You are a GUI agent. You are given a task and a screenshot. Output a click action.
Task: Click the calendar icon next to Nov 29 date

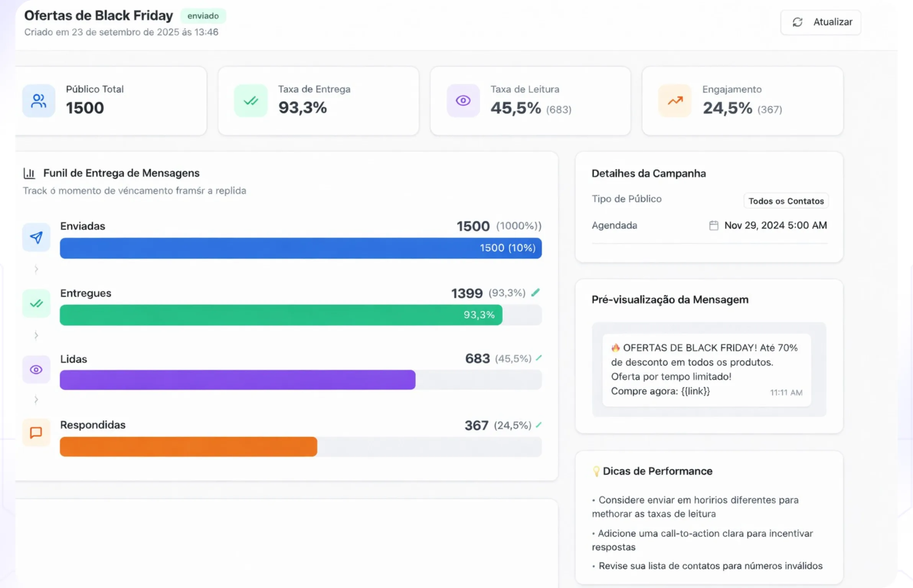(x=713, y=225)
